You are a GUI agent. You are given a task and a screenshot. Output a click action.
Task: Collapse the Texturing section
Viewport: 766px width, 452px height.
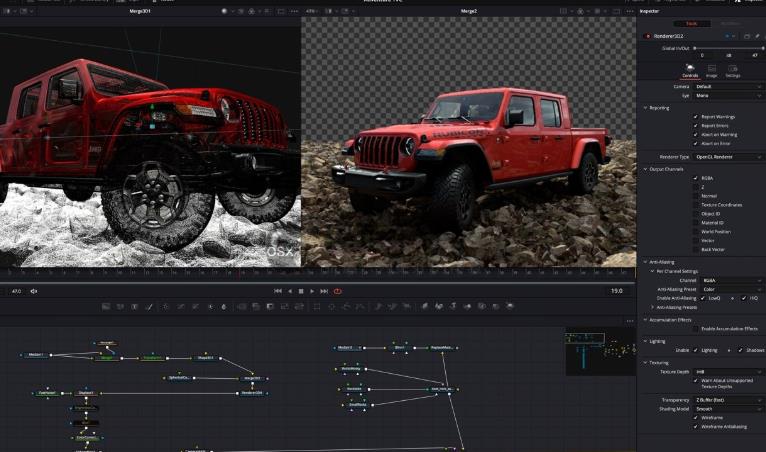(x=645, y=363)
